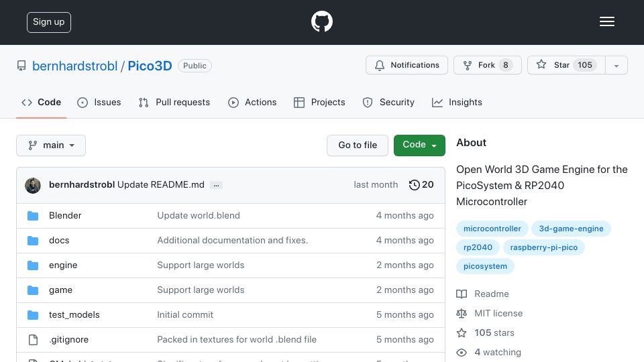Open game's 'Support large worlds' commit link
644x362 pixels.
click(x=201, y=290)
